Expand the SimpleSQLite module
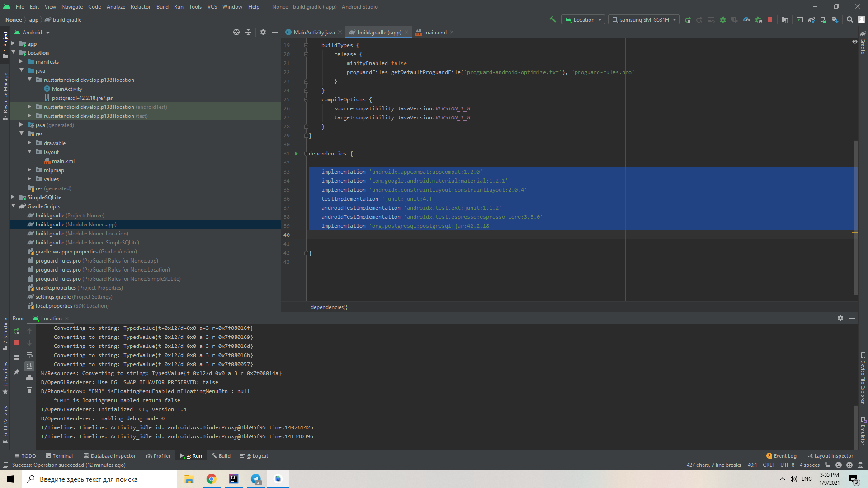Image resolution: width=868 pixels, height=488 pixels. point(13,197)
